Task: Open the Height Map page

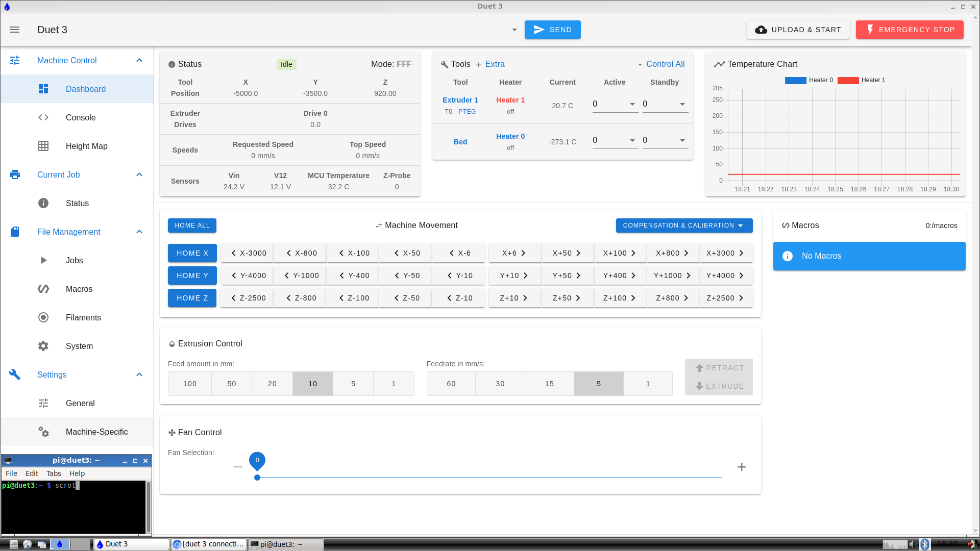Action: (x=77, y=146)
